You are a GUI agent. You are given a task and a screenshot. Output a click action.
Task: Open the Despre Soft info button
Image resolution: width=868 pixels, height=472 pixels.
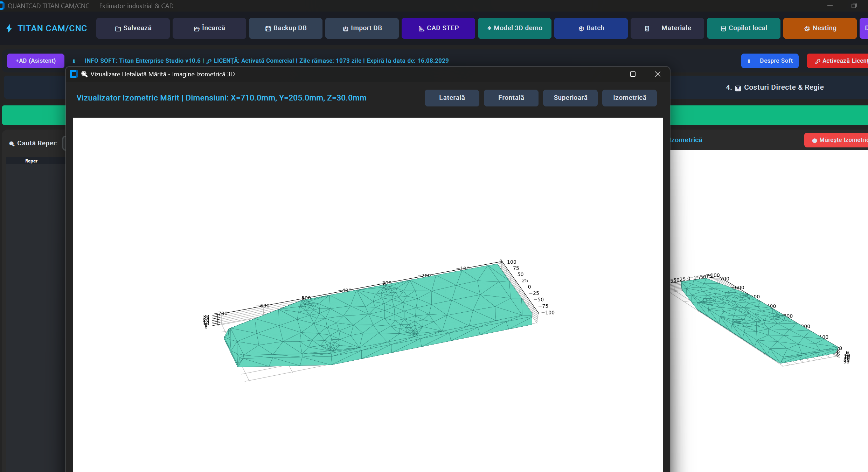(x=770, y=61)
